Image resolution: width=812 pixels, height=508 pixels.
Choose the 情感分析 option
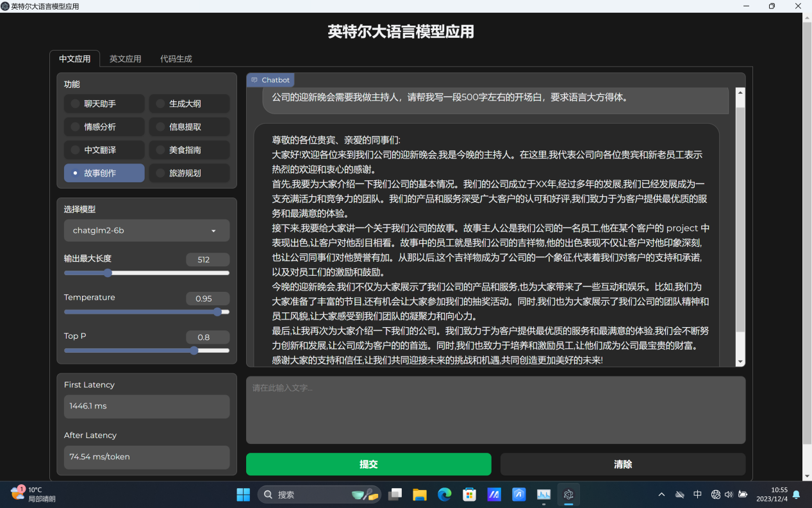(x=104, y=127)
